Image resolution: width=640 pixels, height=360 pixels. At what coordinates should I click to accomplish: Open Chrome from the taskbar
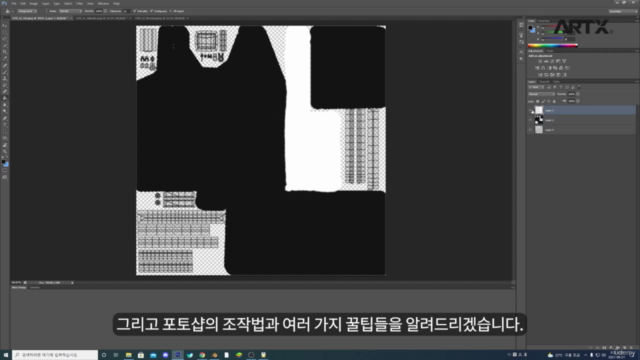click(x=202, y=355)
